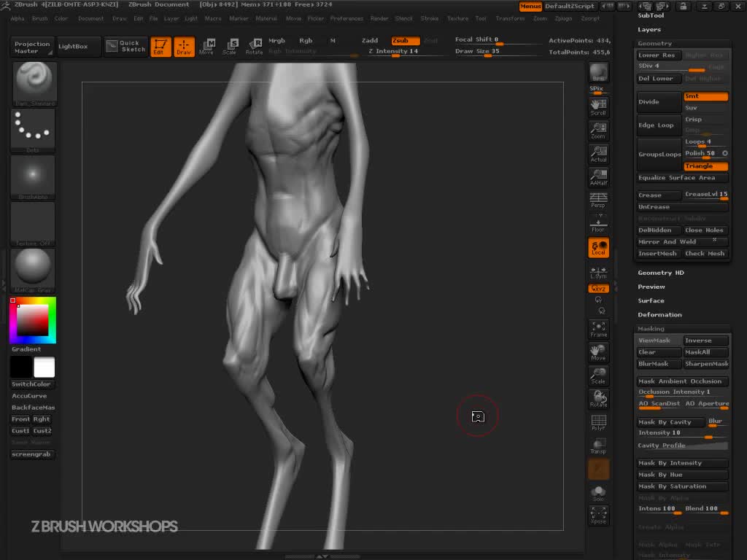Viewport: 747px width, 560px height.
Task: Toggle XYZ rotation mode
Action: click(598, 289)
